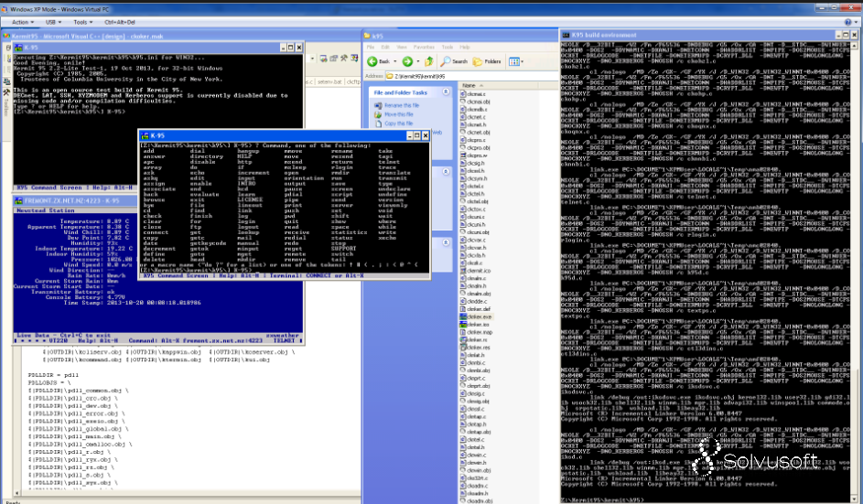Open the Back history dropdown arrow

click(x=394, y=61)
